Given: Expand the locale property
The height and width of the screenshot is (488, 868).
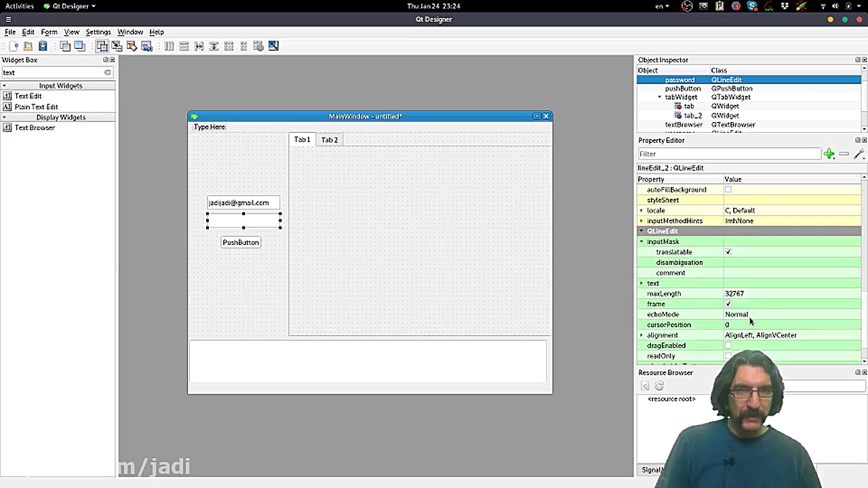Looking at the screenshot, I should point(642,211).
